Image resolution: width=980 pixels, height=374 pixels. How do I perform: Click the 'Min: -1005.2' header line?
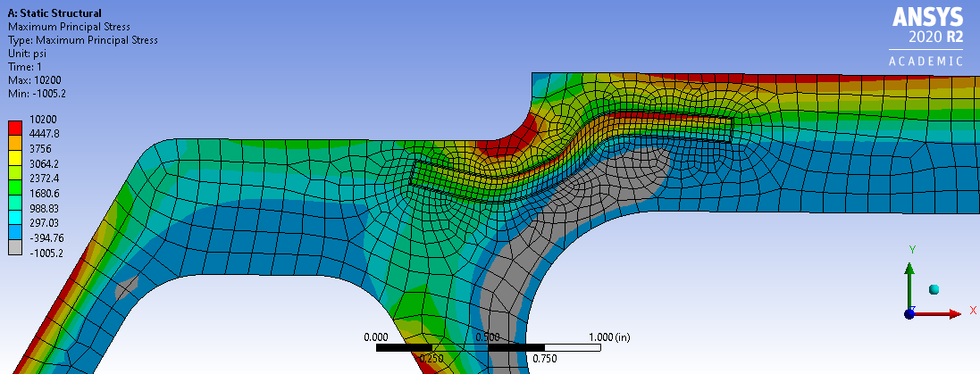[x=37, y=94]
